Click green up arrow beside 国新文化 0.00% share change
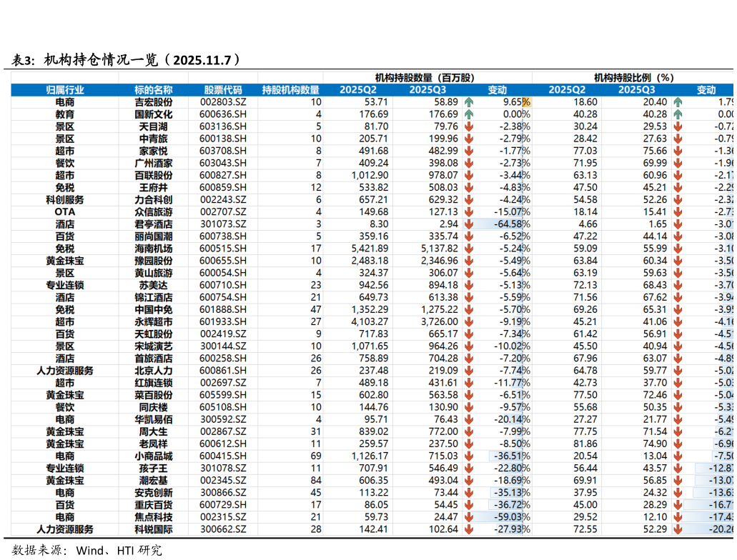The height and width of the screenshot is (560, 737). point(469,114)
